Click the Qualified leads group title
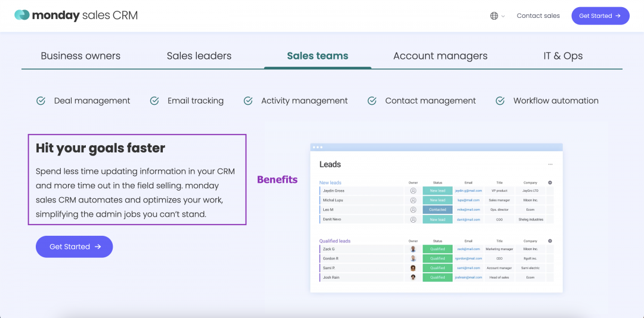This screenshot has height=318, width=644. pyautogui.click(x=335, y=241)
